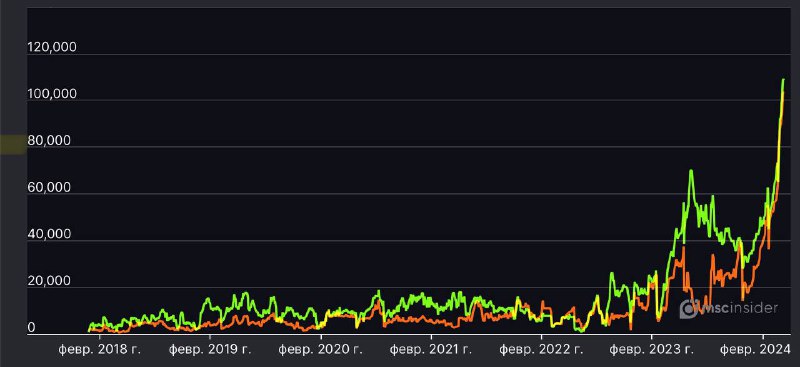Screen dimensions: 800x367
Task: Select the 40,000 y-axis label
Action: (x=49, y=235)
